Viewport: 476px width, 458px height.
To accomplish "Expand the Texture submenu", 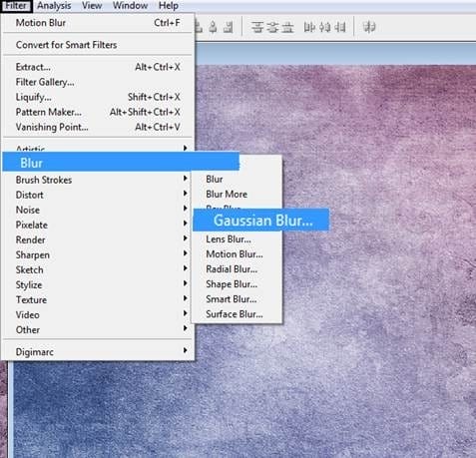I will click(x=98, y=299).
